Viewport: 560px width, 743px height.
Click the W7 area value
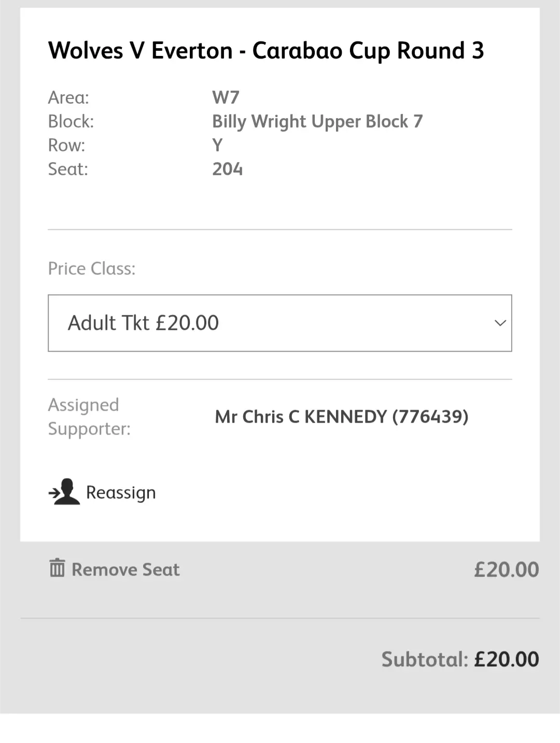[x=226, y=97]
